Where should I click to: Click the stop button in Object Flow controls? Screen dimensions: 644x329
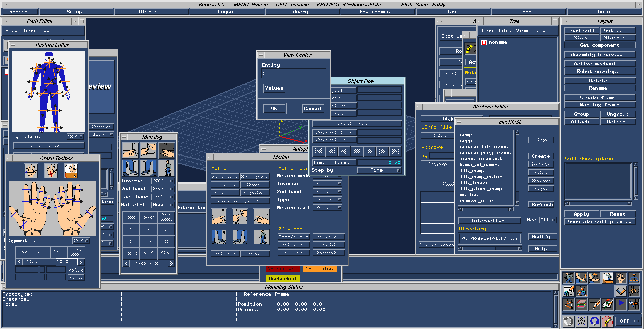coord(357,151)
